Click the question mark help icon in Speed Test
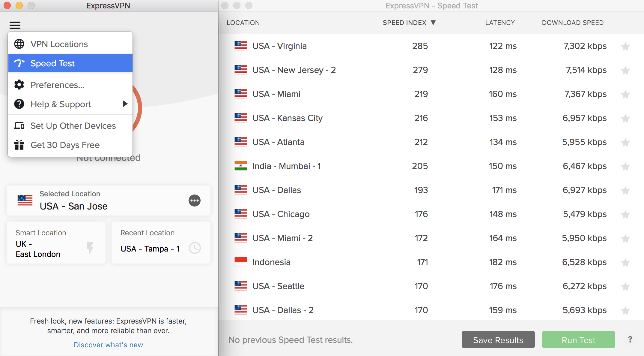This screenshot has width=644, height=356. click(630, 339)
